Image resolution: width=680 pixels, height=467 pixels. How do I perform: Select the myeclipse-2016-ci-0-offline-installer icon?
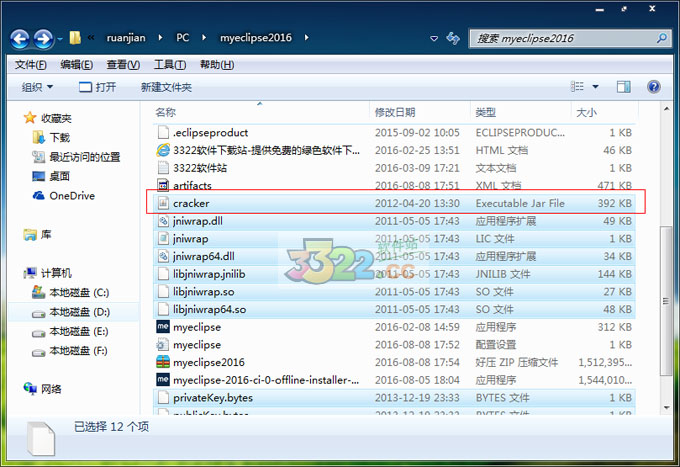[x=163, y=380]
